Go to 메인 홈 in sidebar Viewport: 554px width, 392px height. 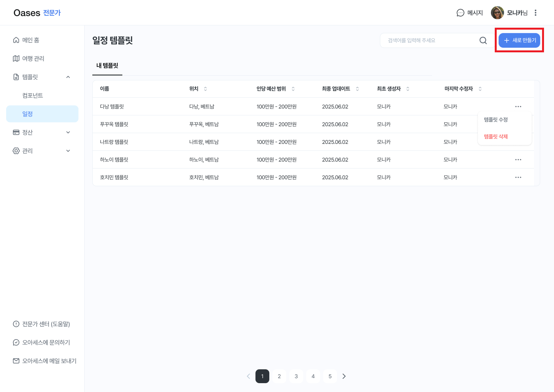point(31,40)
